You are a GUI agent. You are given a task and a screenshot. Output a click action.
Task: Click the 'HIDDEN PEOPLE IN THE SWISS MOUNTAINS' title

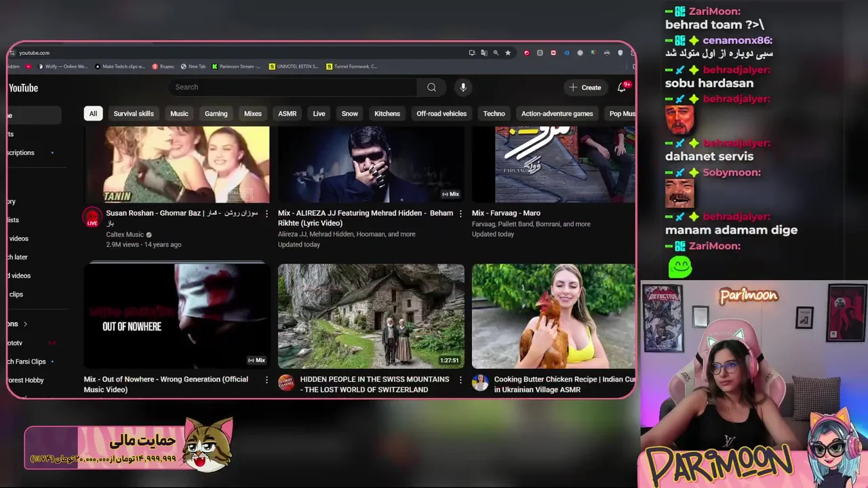[x=374, y=384]
